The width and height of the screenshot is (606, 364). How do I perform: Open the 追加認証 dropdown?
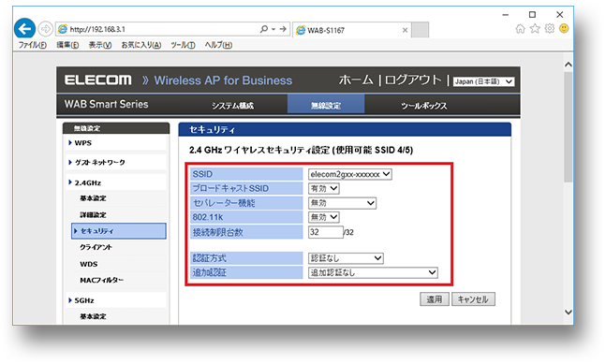click(373, 272)
